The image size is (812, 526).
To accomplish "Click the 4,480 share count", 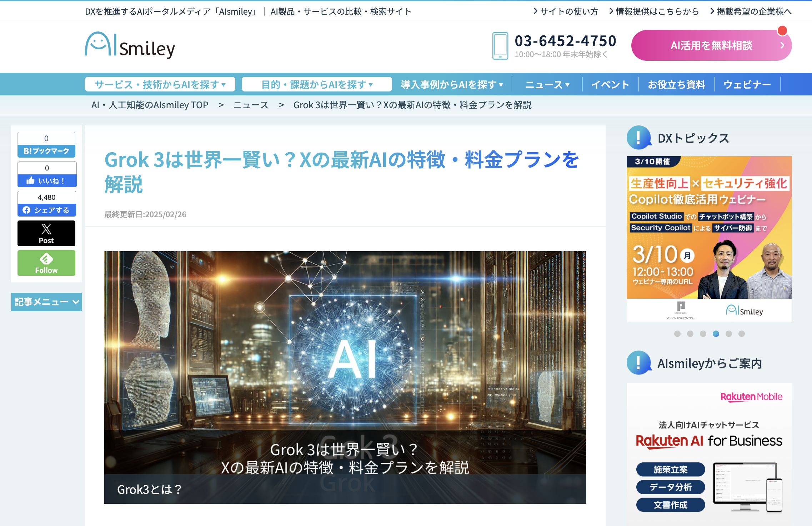I will tap(47, 197).
